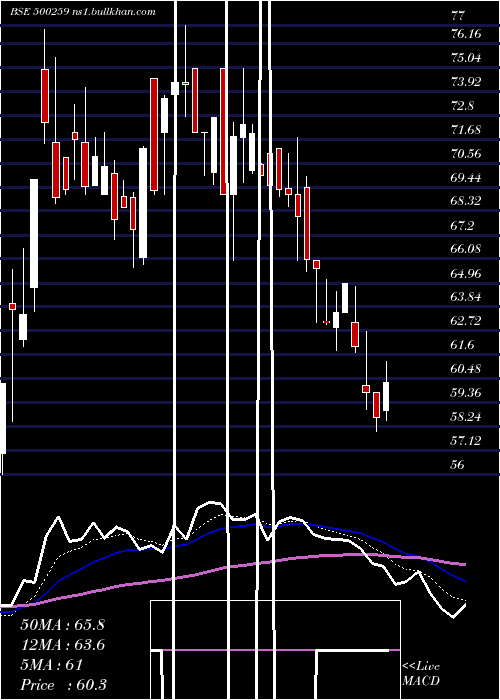500x700 pixels.
Task: Select the 57.12 axis label
Action: [x=466, y=441]
